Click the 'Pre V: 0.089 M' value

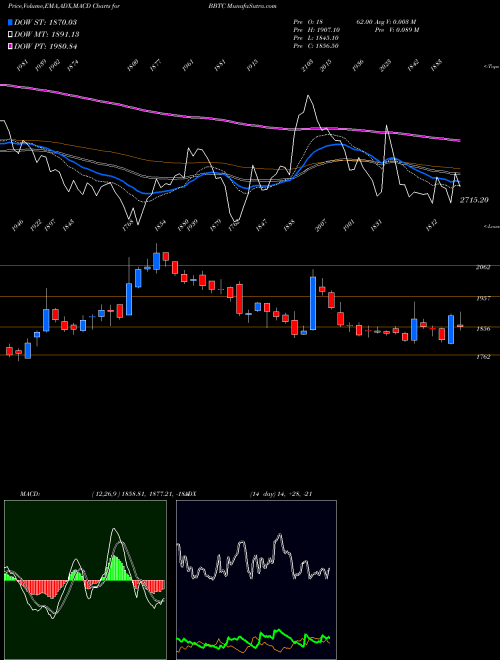(x=397, y=30)
